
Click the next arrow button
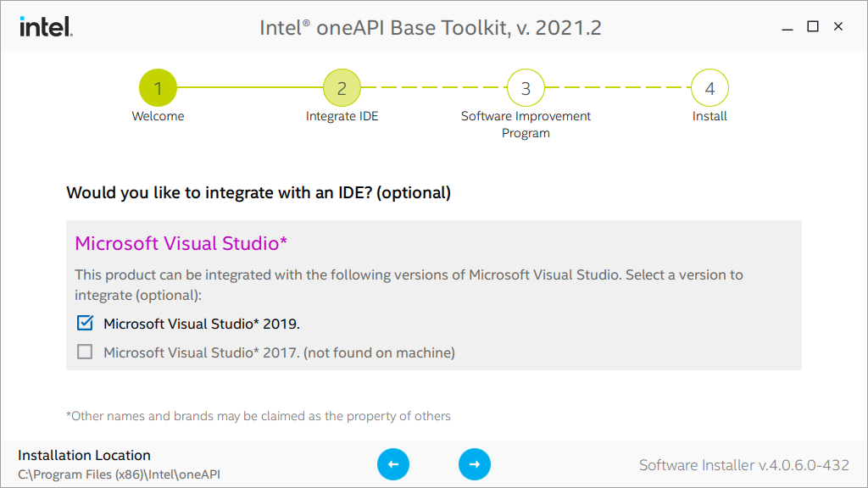coord(475,464)
